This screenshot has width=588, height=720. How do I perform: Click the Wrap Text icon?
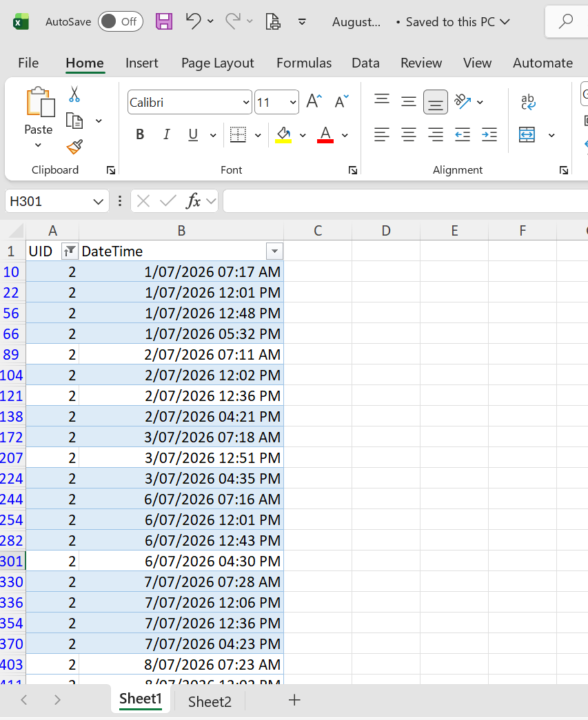click(528, 102)
